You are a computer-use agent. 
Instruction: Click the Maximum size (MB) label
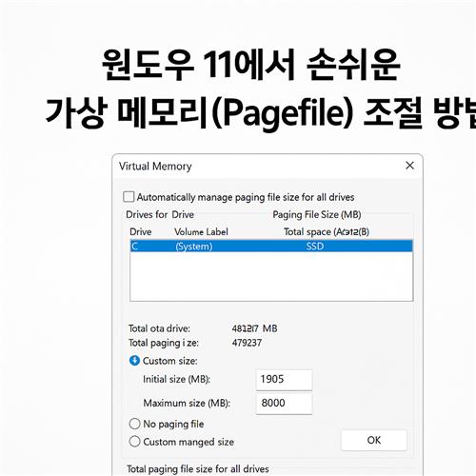click(x=187, y=404)
